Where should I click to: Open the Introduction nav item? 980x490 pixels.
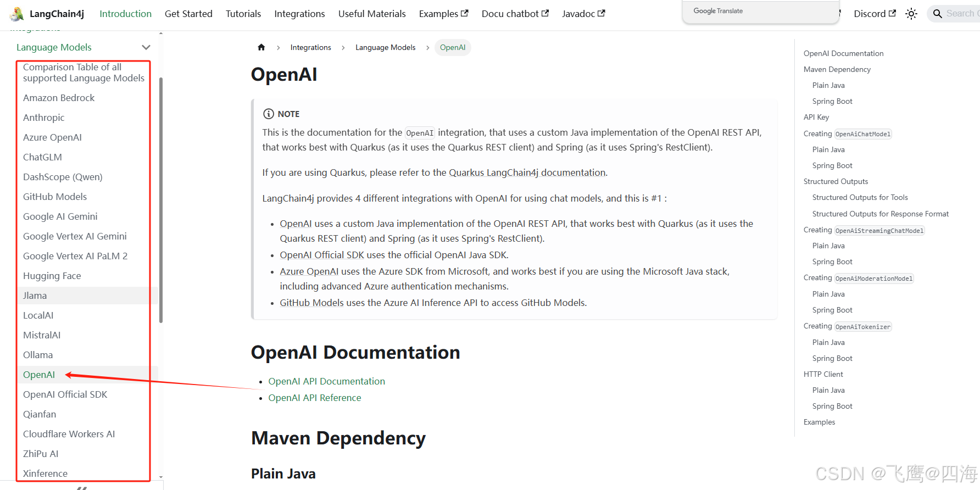click(x=125, y=14)
